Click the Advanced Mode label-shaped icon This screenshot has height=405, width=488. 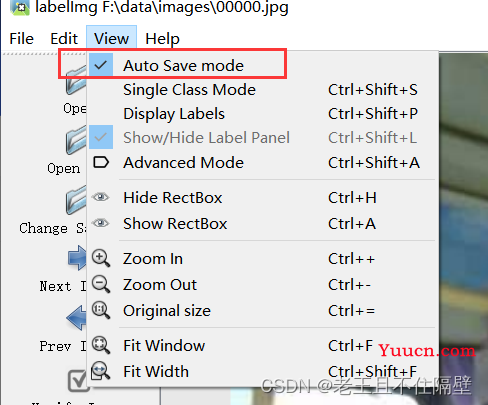click(101, 162)
